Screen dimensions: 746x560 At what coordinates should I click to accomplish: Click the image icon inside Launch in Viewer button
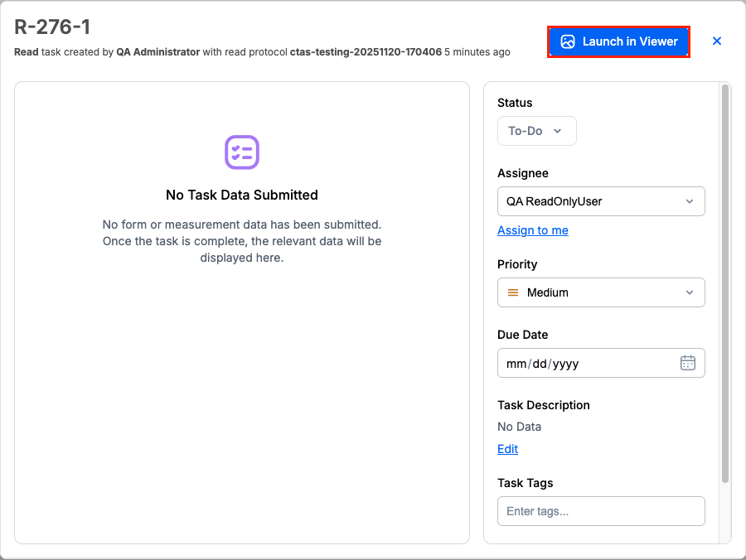568,41
